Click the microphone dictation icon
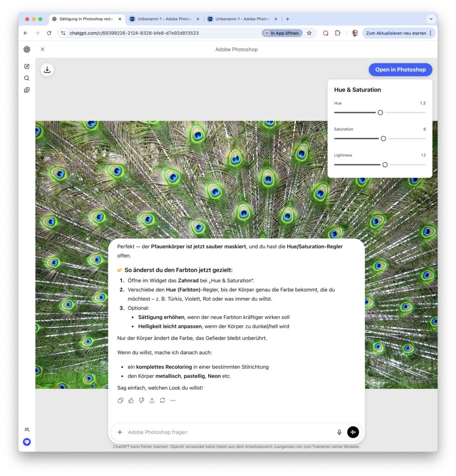 coord(339,432)
